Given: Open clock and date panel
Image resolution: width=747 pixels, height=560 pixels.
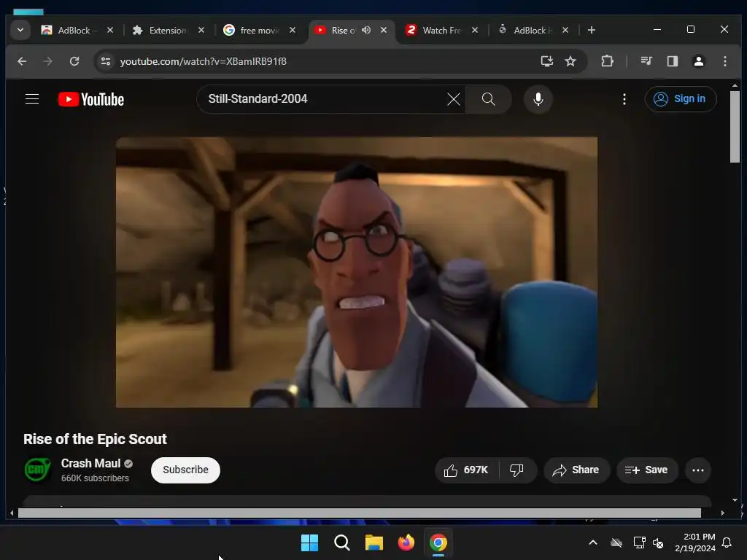Looking at the screenshot, I should point(694,542).
